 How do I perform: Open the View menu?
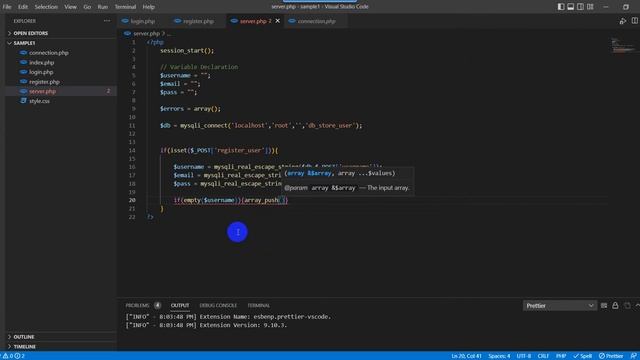(x=70, y=7)
